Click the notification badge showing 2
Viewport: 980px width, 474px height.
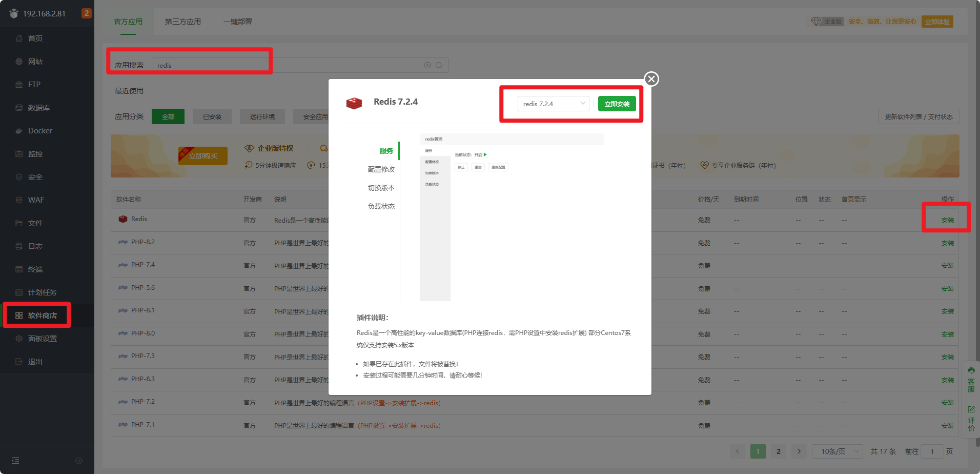click(x=86, y=13)
